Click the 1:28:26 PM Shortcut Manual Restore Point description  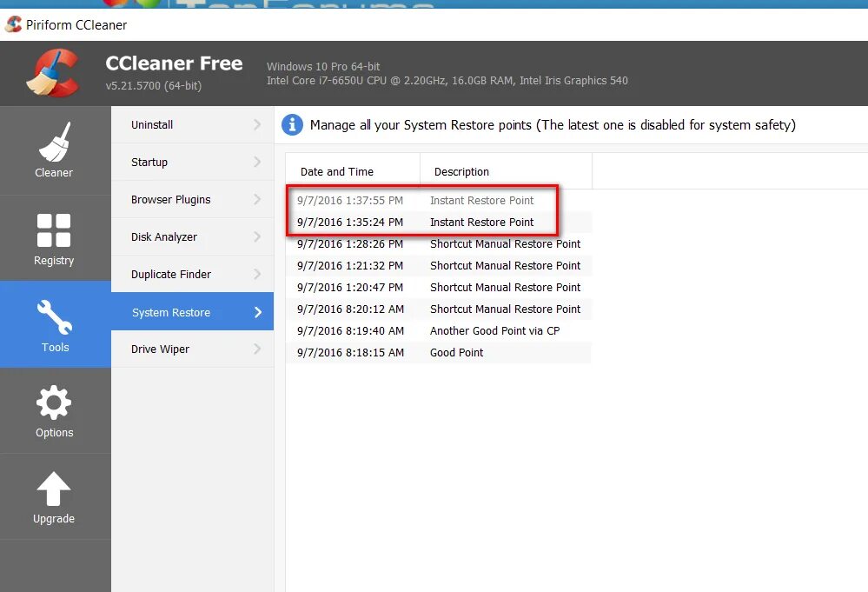tap(506, 243)
